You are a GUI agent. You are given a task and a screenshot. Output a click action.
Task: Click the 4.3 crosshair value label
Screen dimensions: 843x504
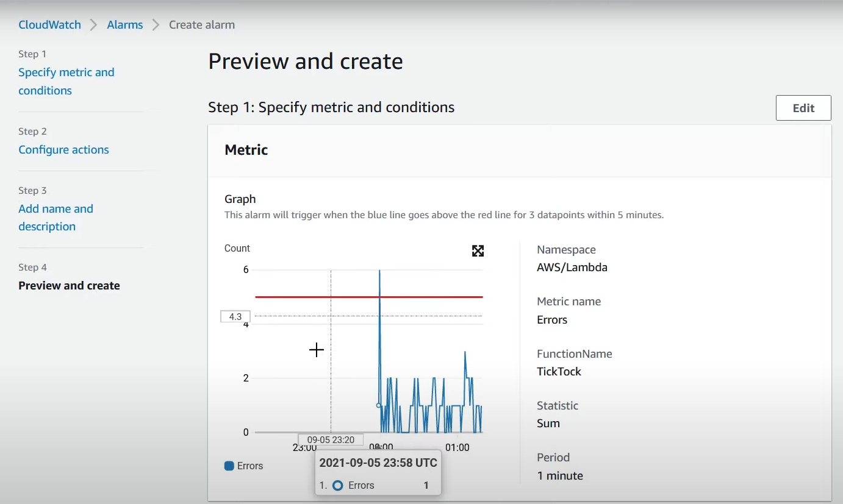(x=235, y=316)
